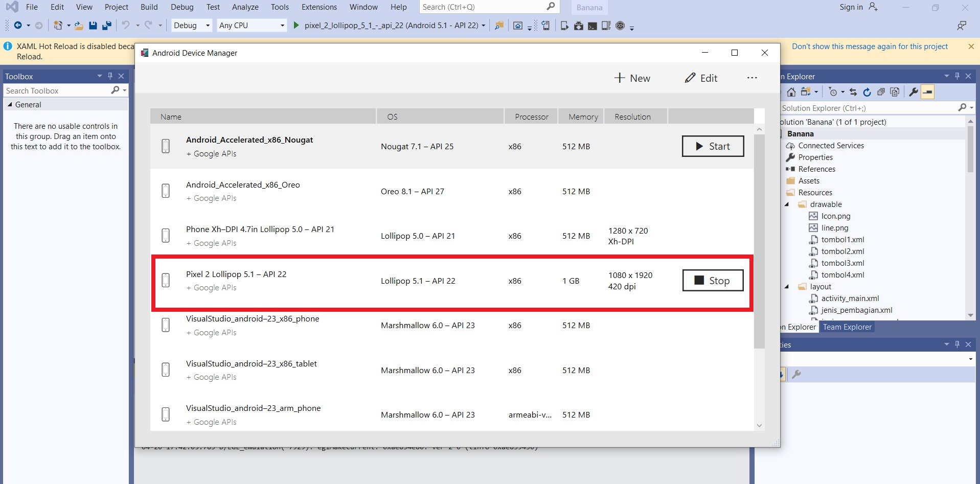
Task: Open the Any CPU platform dropdown
Action: (252, 25)
